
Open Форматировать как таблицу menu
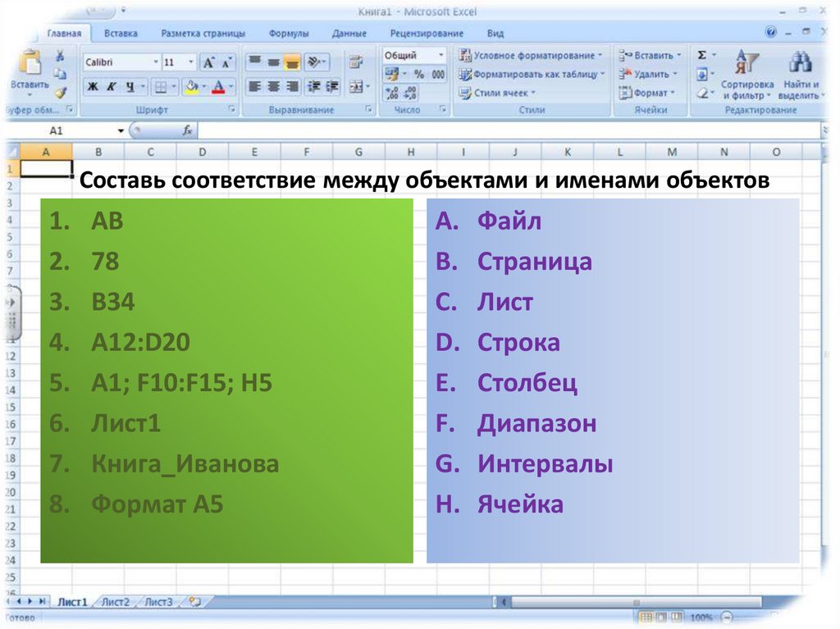coord(532,74)
